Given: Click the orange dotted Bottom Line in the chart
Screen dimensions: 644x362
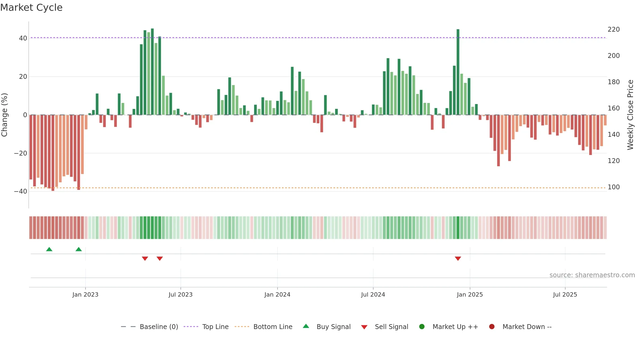Looking at the screenshot, I should (x=318, y=188).
